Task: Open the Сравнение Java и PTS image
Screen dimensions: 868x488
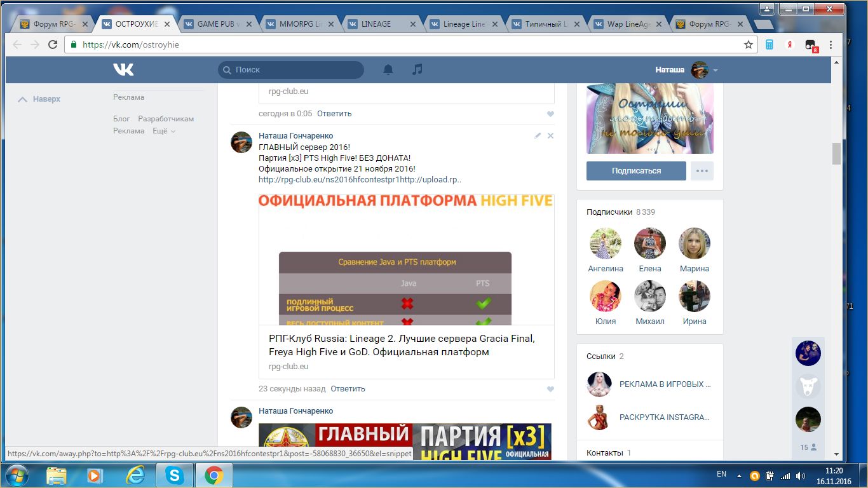Action: tap(406, 260)
